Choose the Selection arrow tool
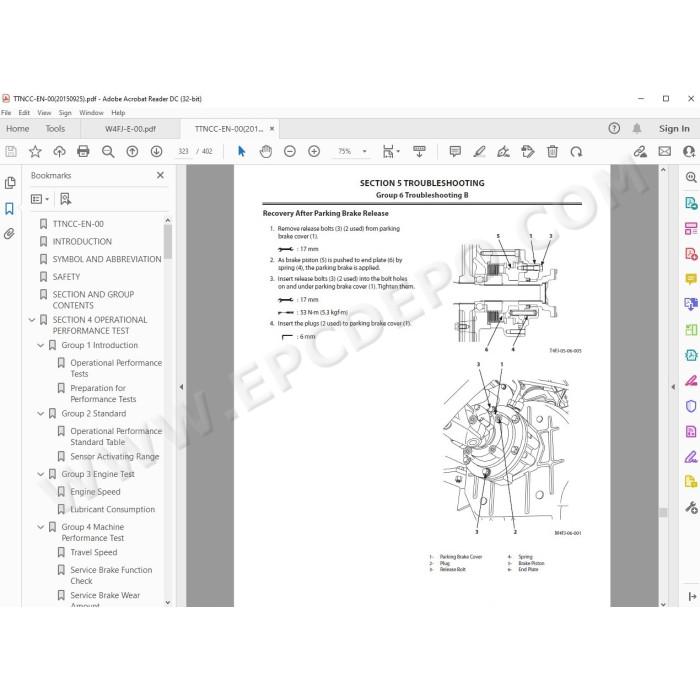Image resolution: width=700 pixels, height=700 pixels. (242, 152)
